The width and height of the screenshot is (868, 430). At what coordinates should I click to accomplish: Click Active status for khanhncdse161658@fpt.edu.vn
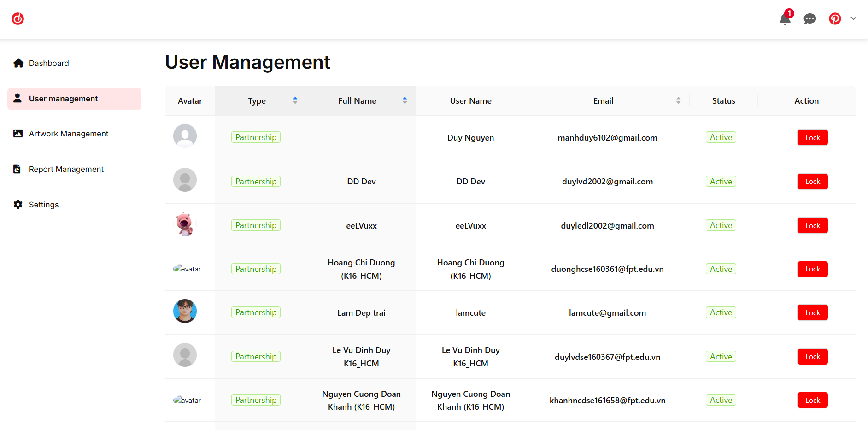click(721, 400)
